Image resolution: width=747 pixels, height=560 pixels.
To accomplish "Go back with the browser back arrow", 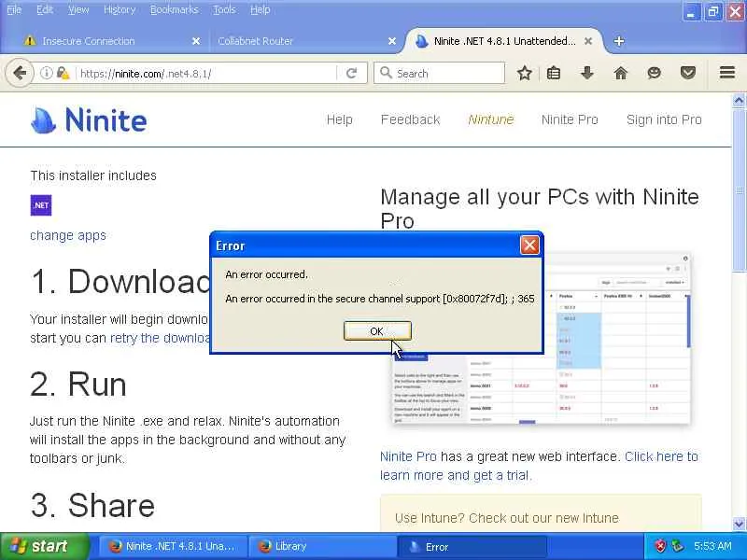I will [20, 74].
